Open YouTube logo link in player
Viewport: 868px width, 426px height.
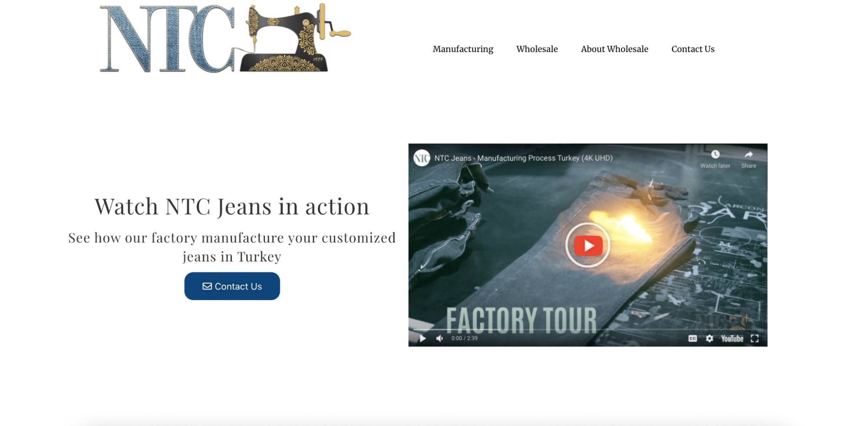732,338
